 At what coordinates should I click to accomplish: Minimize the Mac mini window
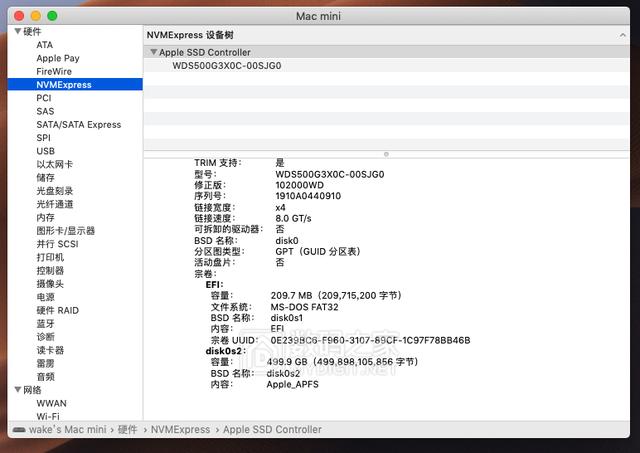(36, 16)
